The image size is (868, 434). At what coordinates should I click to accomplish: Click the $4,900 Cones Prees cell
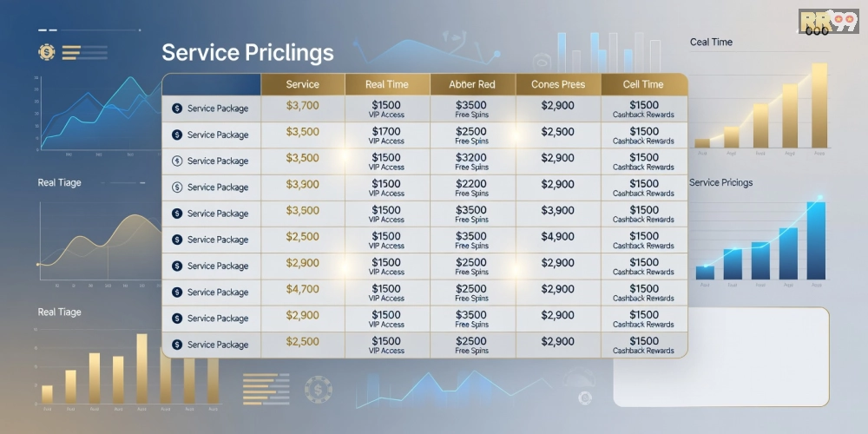557,236
